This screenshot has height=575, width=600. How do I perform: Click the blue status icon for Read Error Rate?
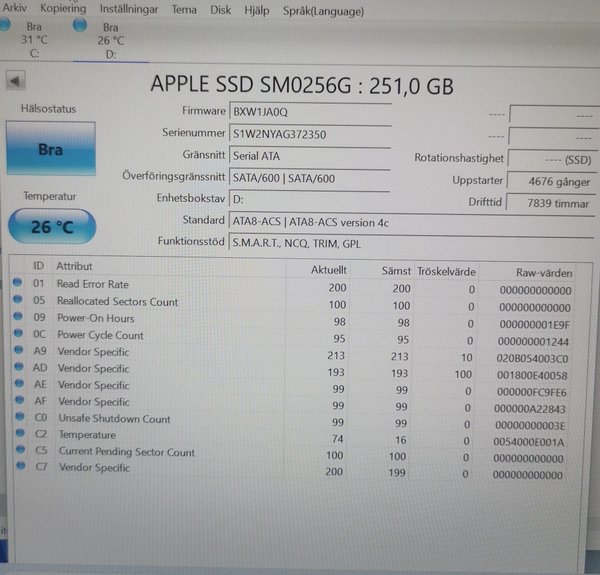pyautogui.click(x=17, y=284)
